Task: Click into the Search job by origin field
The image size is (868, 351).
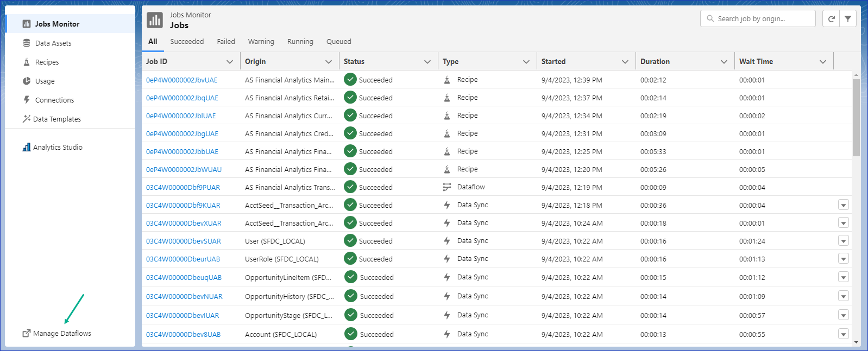Action: tap(763, 19)
